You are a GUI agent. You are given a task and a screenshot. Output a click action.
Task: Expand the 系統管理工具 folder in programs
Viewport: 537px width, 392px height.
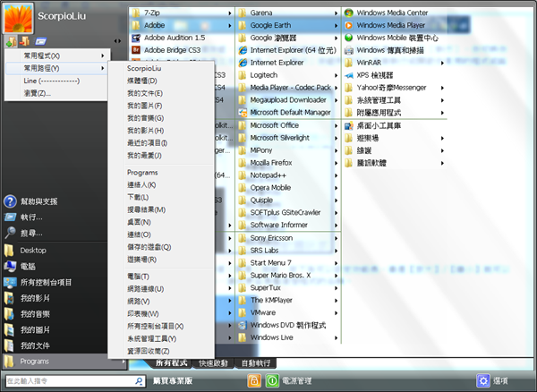pyautogui.click(x=395, y=100)
